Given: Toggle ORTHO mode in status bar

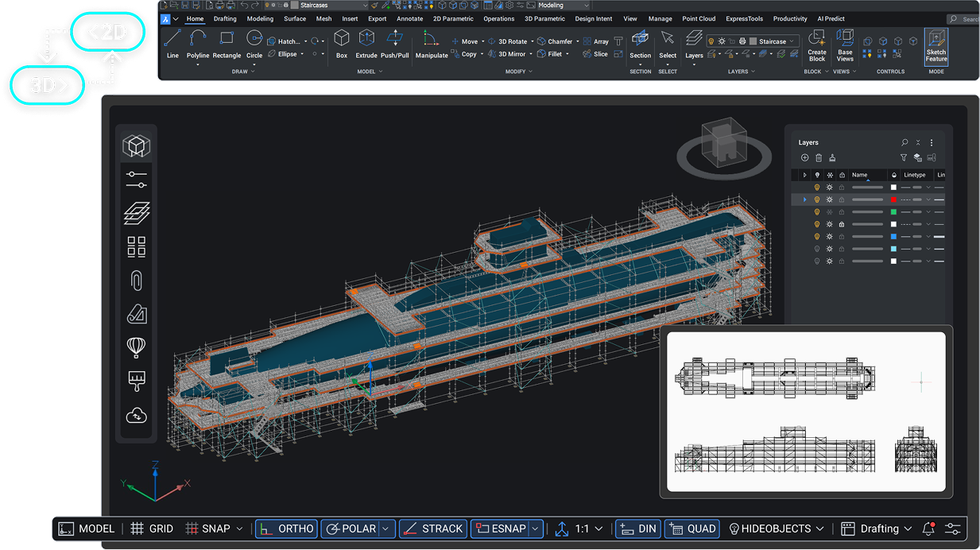Looking at the screenshot, I should 285,528.
